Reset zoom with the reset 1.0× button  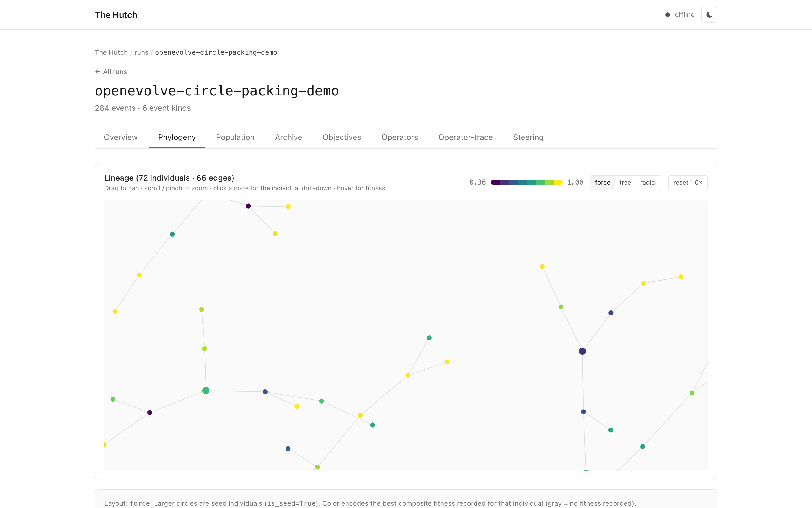[688, 182]
